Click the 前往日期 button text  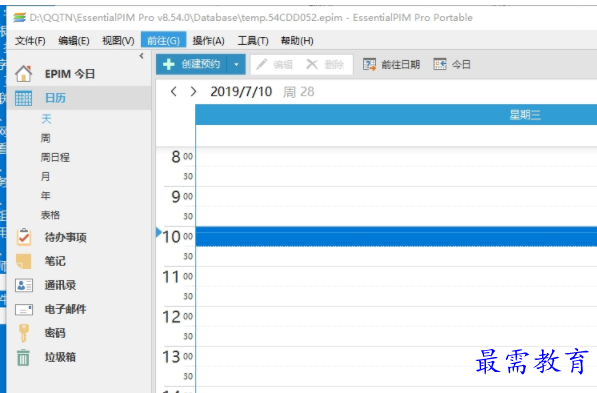(x=401, y=64)
